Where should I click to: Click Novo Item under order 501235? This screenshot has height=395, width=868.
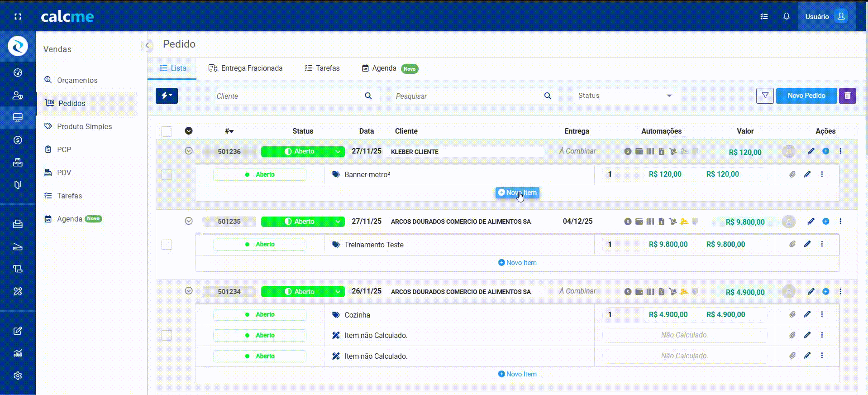point(517,263)
